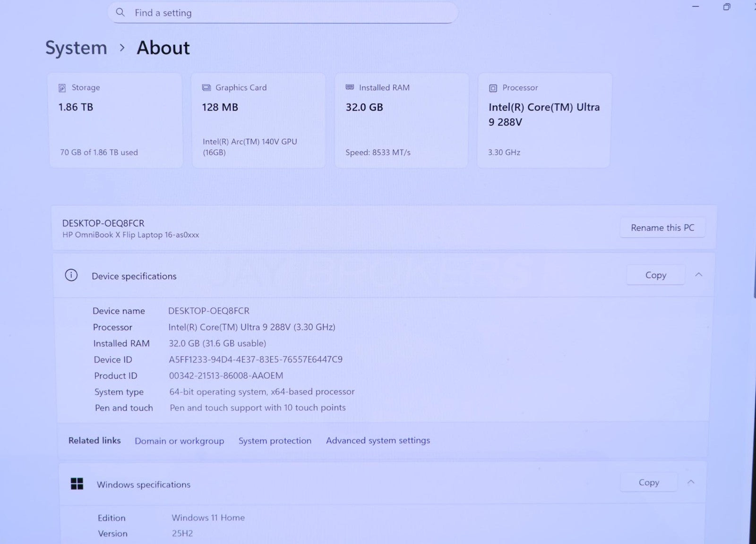Focus the Find a setting search box
This screenshot has height=544, width=756.
pyautogui.click(x=283, y=13)
